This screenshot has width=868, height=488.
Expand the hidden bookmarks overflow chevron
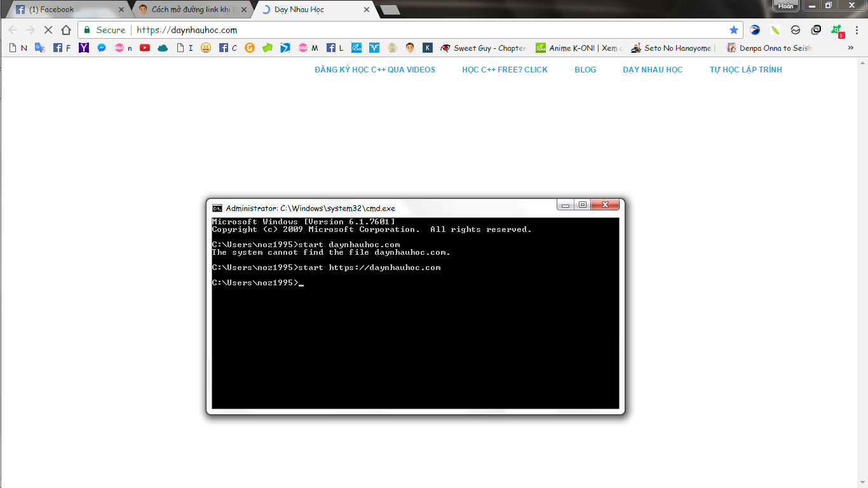coord(851,48)
